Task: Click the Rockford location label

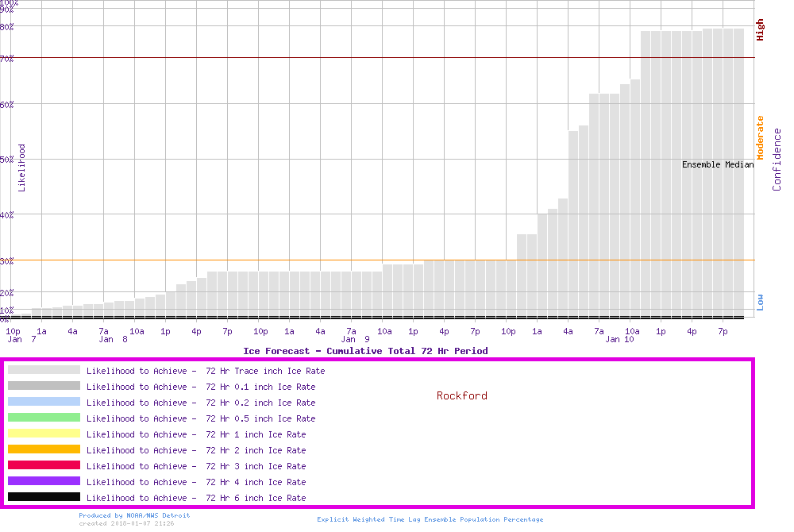Action: click(x=462, y=395)
